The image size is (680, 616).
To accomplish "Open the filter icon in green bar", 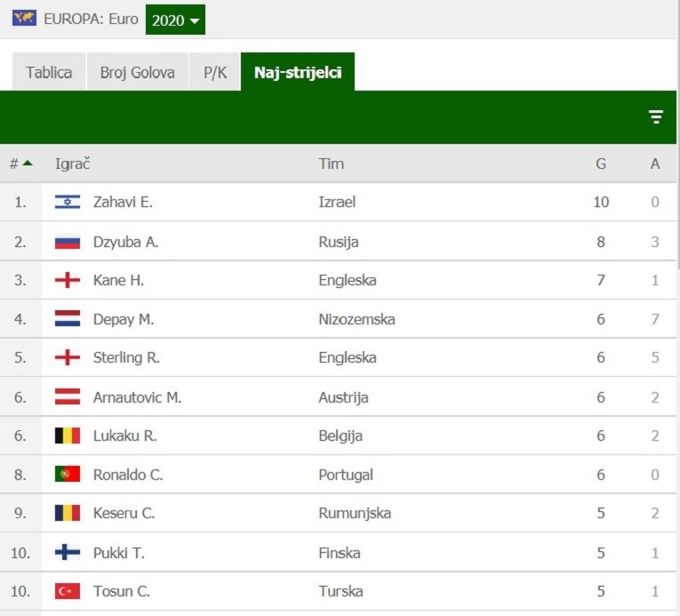I will [656, 116].
